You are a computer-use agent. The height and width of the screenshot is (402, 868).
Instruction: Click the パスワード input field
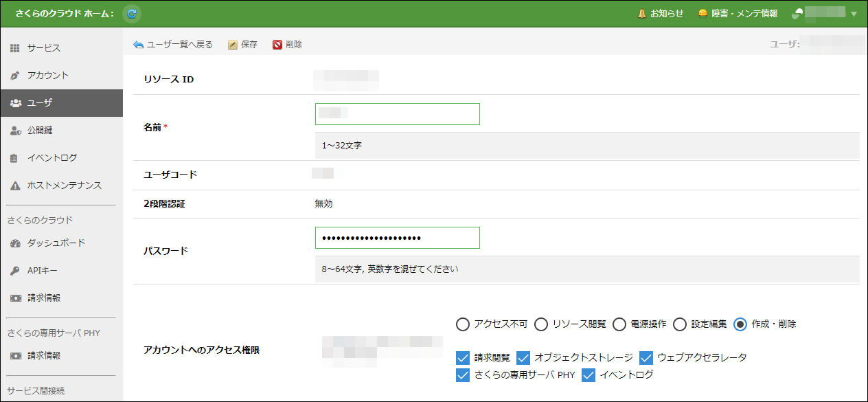pos(397,238)
